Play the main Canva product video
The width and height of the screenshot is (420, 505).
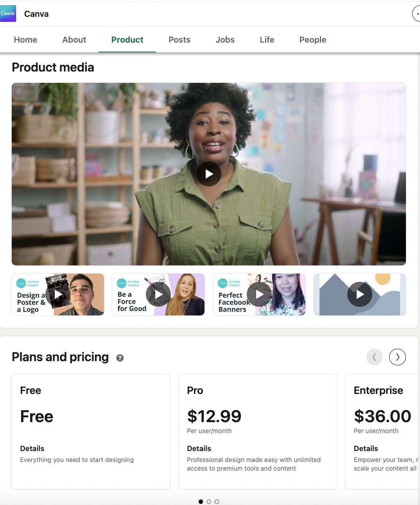coord(209,174)
